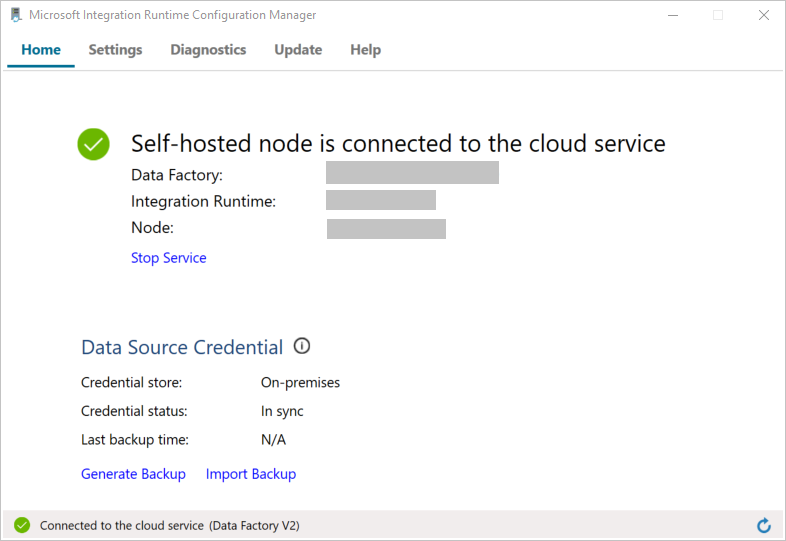Click the redacted Integration Runtime name value
This screenshot has width=786, height=541.
tap(381, 200)
